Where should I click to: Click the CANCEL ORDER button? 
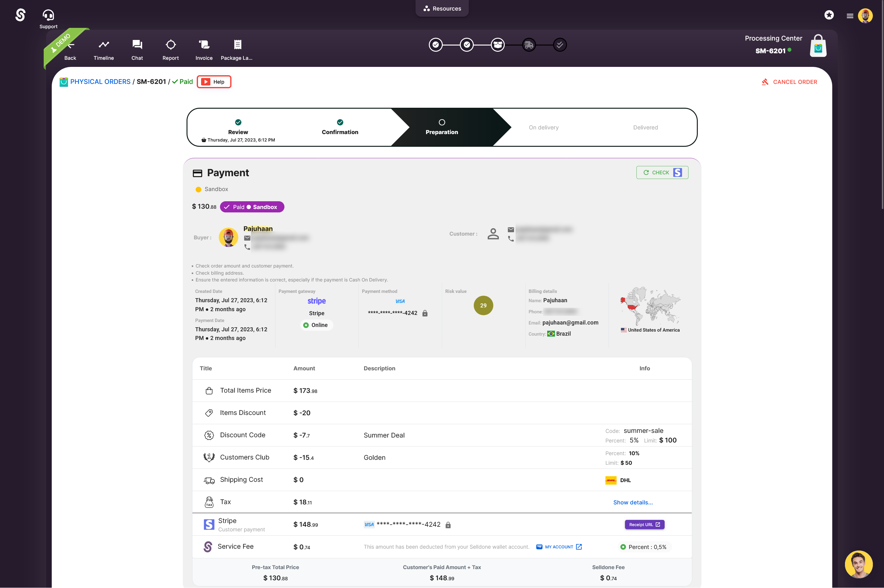click(789, 82)
